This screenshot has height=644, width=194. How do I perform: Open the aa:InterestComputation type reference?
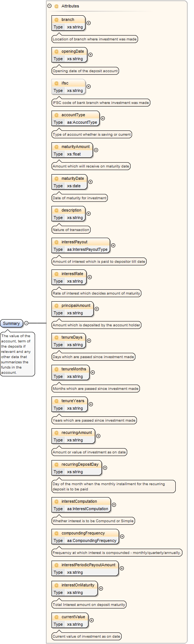88,509
